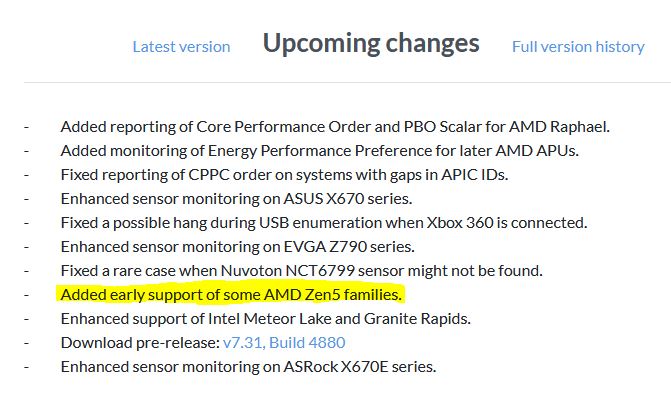Open the Full version history link
This screenshot has height=408, width=671.
(x=578, y=47)
